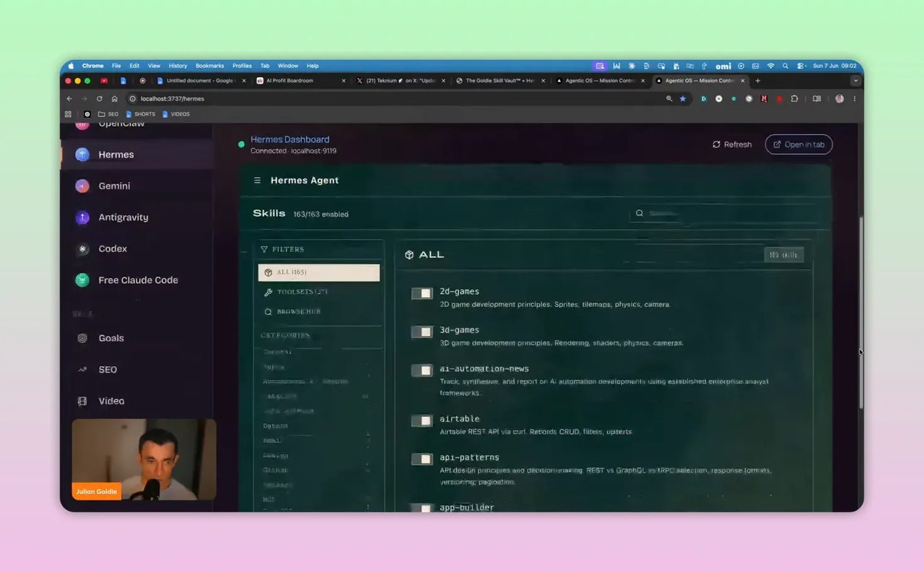Open the Video film icon
The height and width of the screenshot is (572, 924).
point(82,401)
